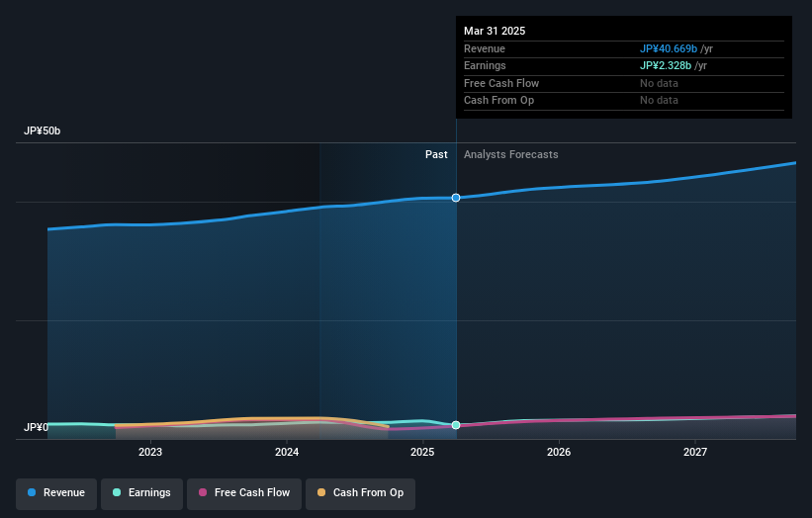Click the tooltip Earnings row label
The width and height of the screenshot is (812, 518).
pyautogui.click(x=485, y=65)
